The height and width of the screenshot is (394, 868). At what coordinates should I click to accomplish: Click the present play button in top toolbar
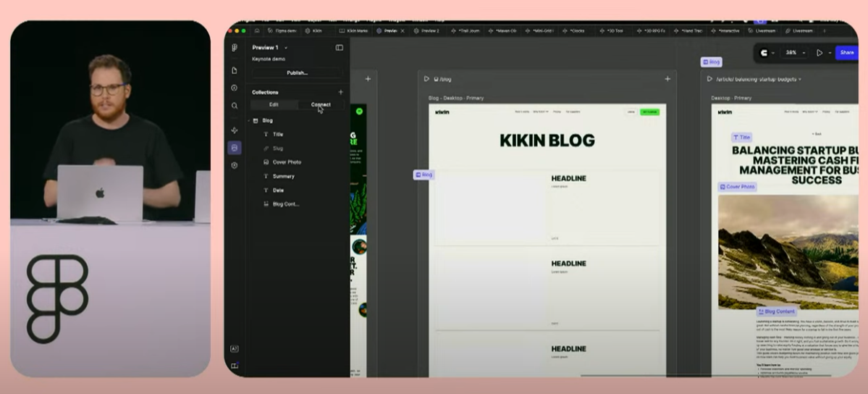coord(819,53)
